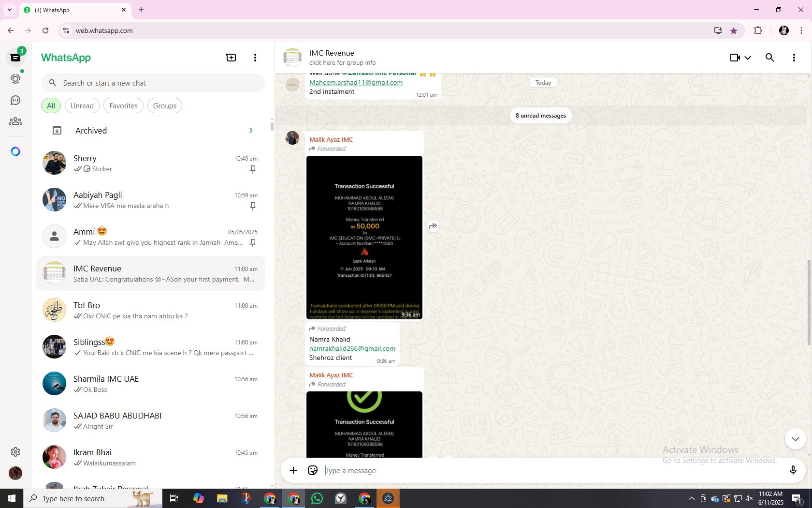Open IMC Revenue group info header

click(342, 58)
